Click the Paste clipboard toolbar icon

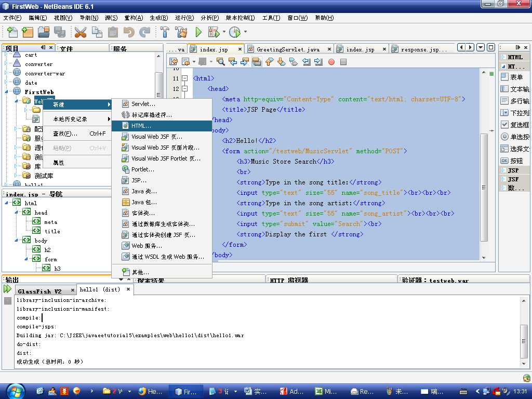tap(113, 32)
